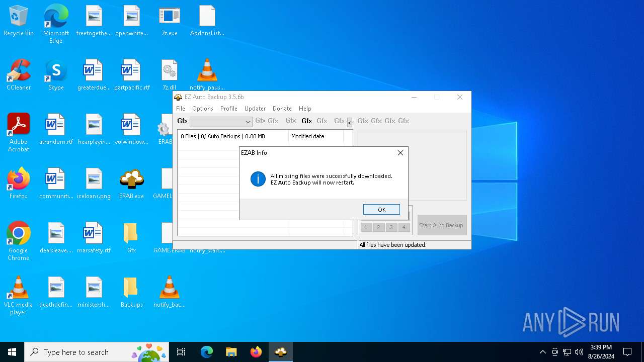
Task: Select the ministersh image file icon
Action: pos(94,292)
